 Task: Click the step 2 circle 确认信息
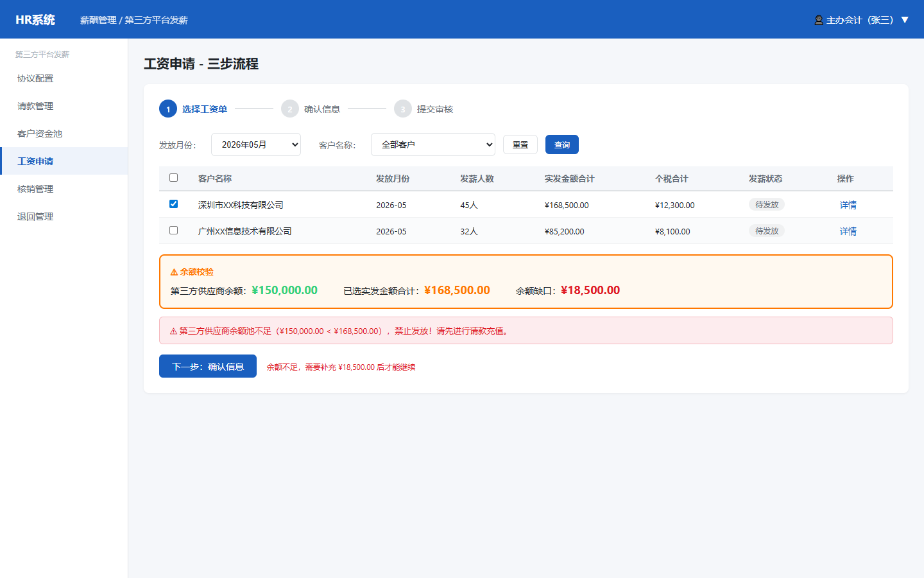[x=290, y=109]
